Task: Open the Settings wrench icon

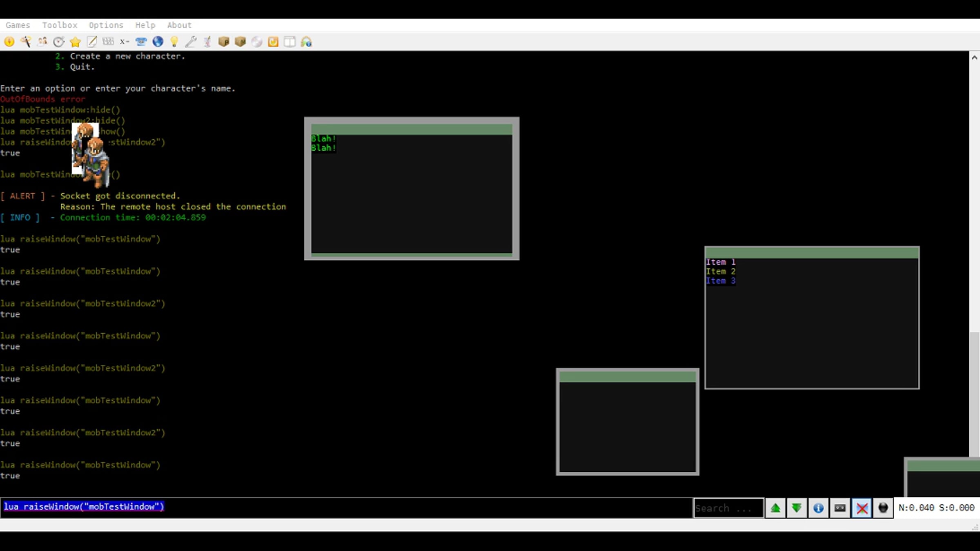Action: pyautogui.click(x=191, y=42)
